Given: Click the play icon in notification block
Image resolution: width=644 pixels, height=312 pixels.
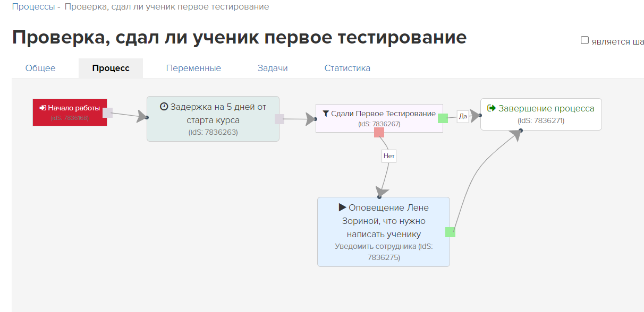Looking at the screenshot, I should coord(342,207).
